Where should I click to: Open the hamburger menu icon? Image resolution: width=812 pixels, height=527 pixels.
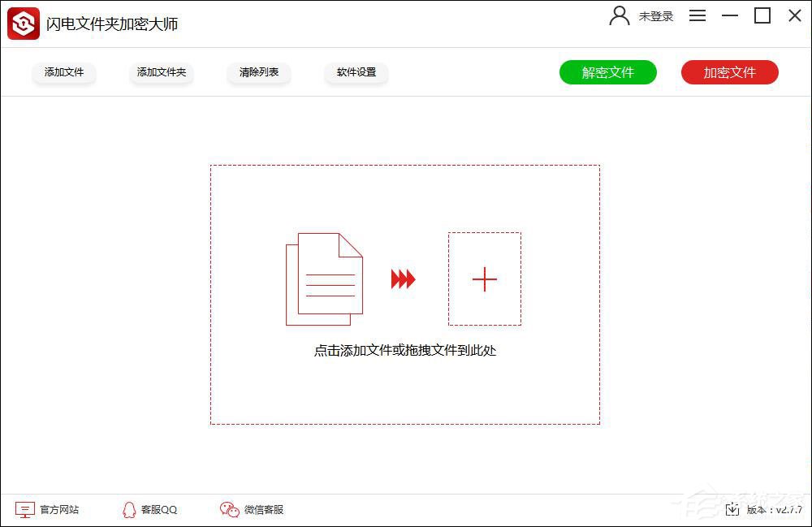(x=698, y=15)
